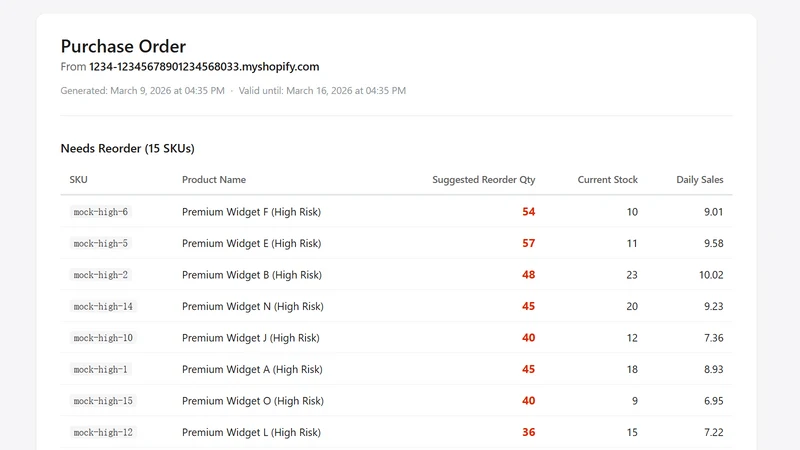
Task: Click reorder quantity 36 for Widget L
Action: point(529,433)
